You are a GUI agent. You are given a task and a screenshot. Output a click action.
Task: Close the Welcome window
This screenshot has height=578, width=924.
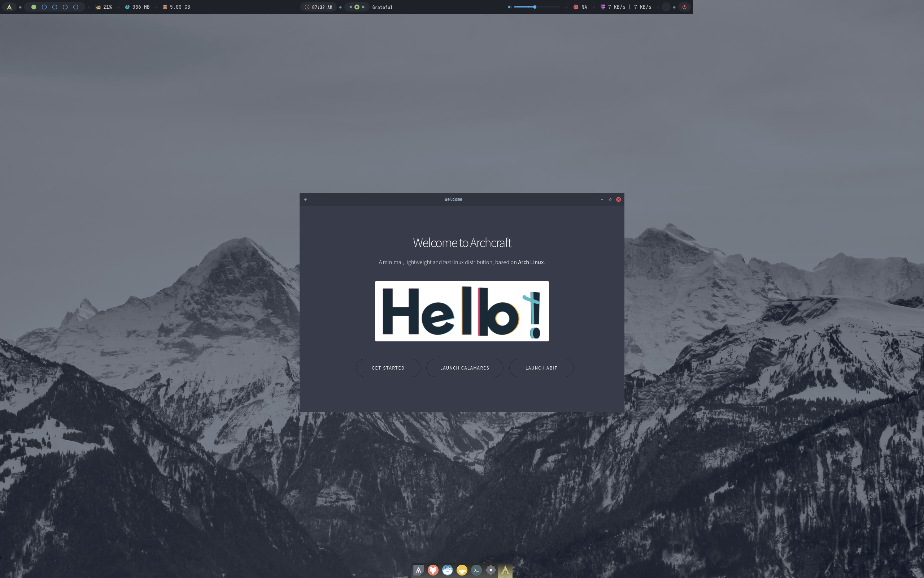click(619, 199)
